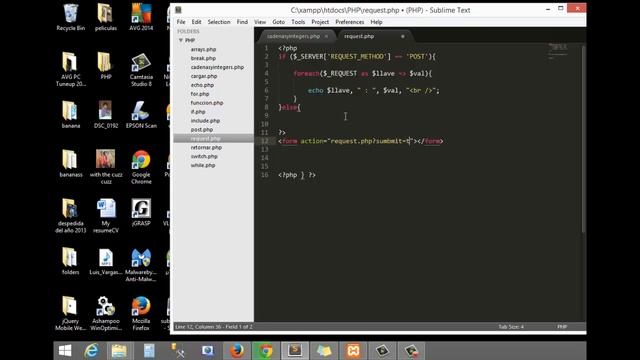
Task: Change Tab Size: 4 in status bar
Action: tap(511, 327)
